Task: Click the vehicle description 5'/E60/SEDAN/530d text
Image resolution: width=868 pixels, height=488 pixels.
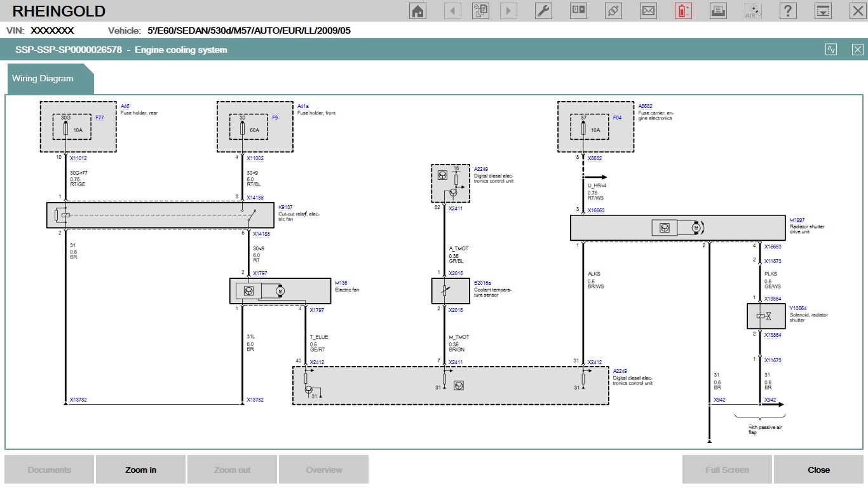Action: click(249, 30)
